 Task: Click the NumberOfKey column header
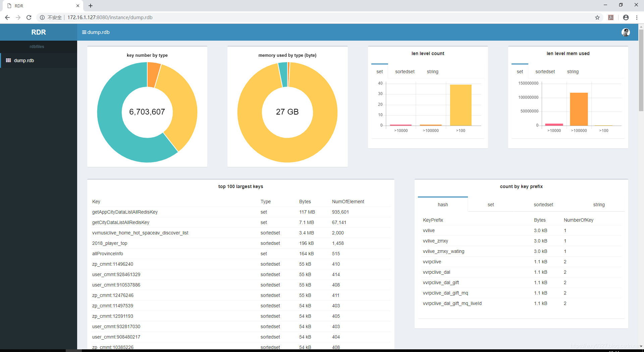pos(579,220)
